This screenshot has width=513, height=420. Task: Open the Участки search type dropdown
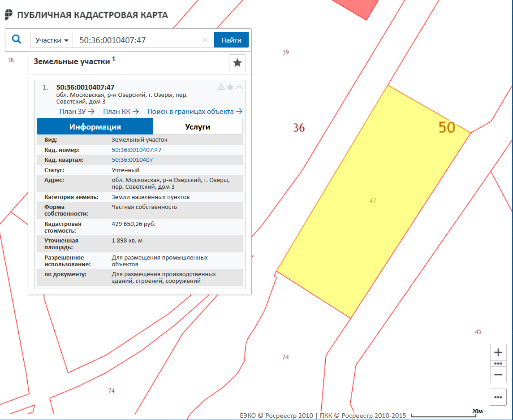[52, 40]
